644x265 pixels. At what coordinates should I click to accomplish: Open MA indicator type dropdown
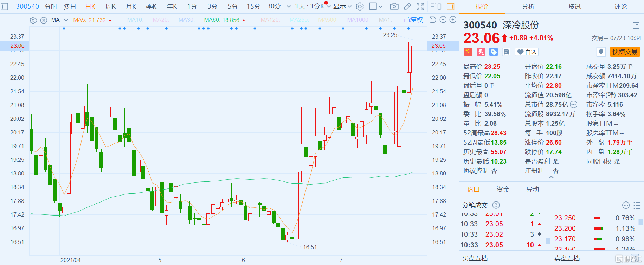pyautogui.click(x=66, y=20)
